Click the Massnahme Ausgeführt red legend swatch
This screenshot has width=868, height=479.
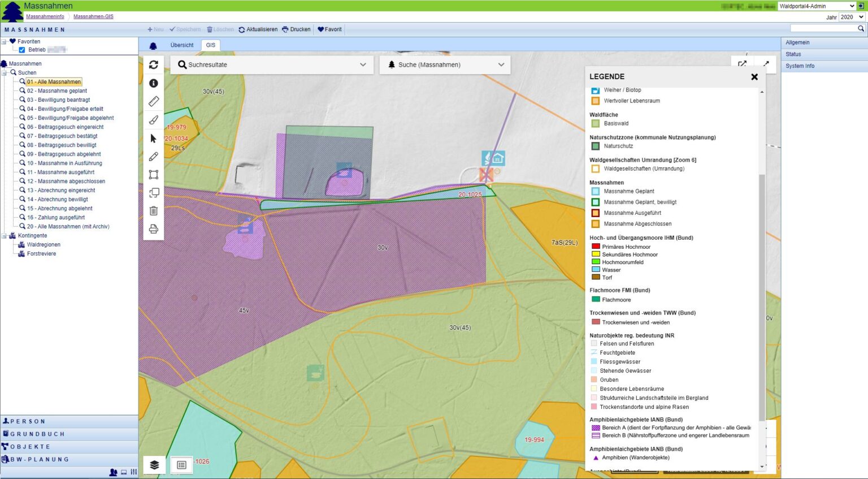[595, 213]
